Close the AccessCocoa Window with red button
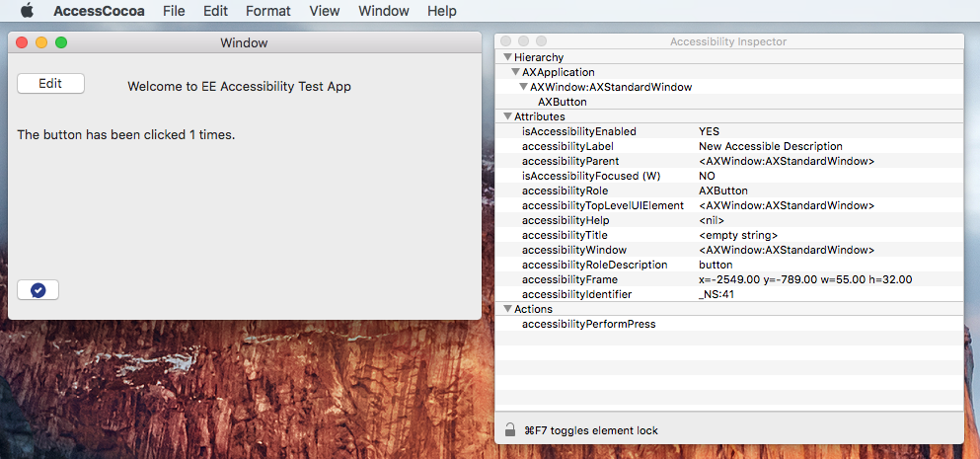 pos(22,42)
